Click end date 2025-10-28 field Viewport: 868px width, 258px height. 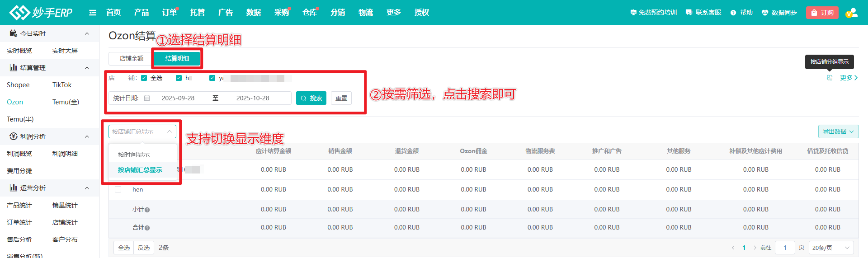point(253,98)
